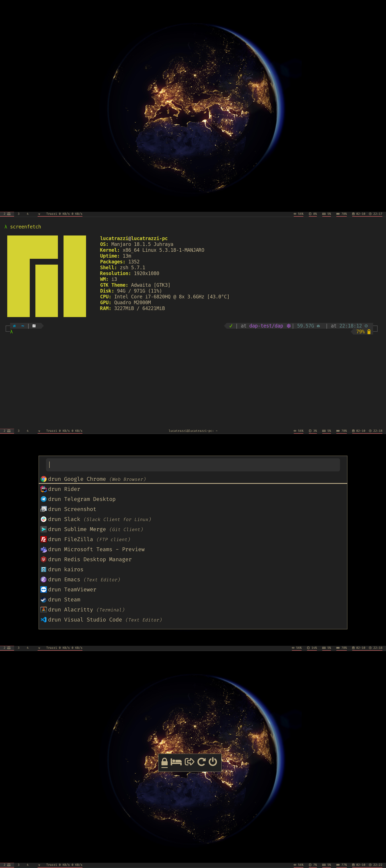The image size is (386, 868).
Task: Open Telegram Desktop from the launcher
Action: coord(89,499)
